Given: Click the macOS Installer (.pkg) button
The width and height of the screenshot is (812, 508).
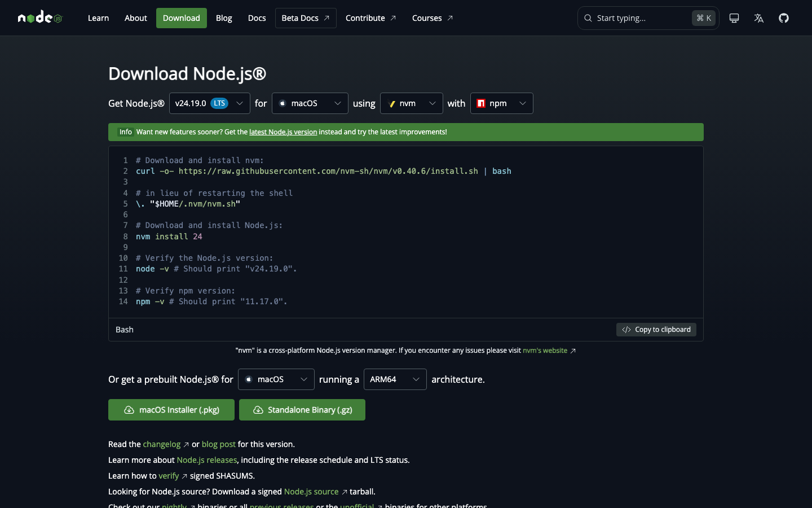Looking at the screenshot, I should pyautogui.click(x=171, y=410).
